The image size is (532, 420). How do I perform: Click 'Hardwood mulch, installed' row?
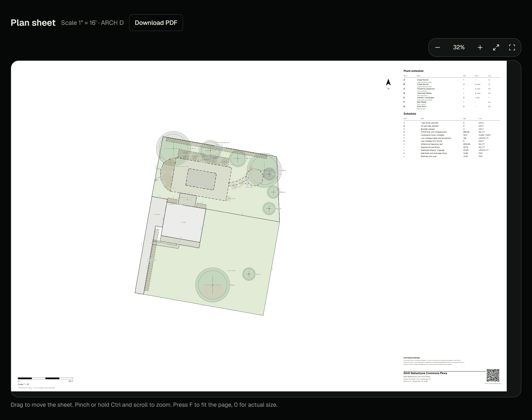pos(451,135)
